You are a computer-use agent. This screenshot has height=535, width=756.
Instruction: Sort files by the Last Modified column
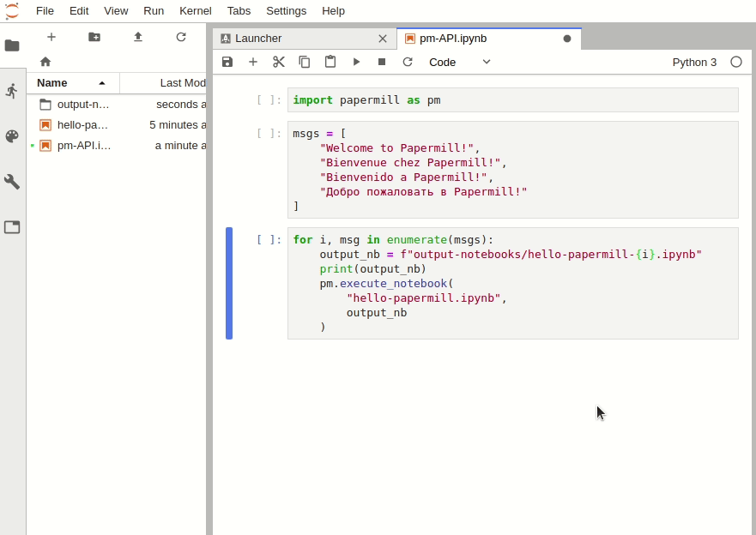click(163, 83)
